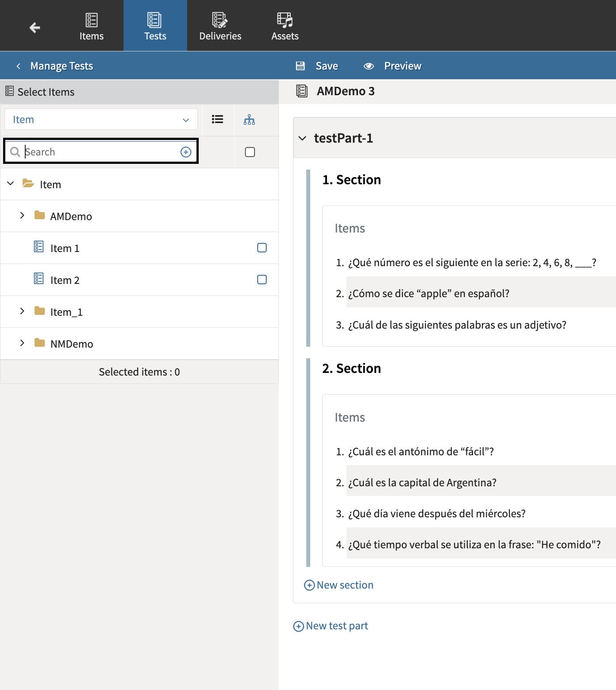Click the Save disk icon
Screen dimensions: 616x690
point(300,66)
